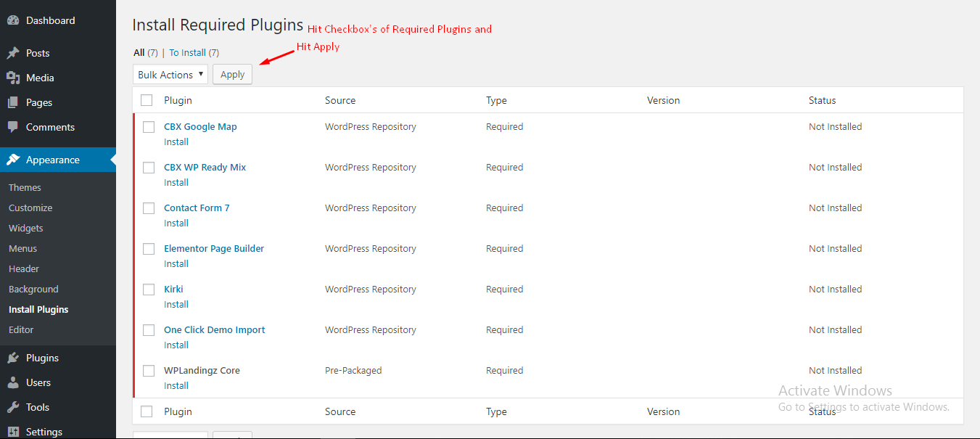Open the CBX Google Map plugin link
980x439 pixels.
[x=200, y=126]
